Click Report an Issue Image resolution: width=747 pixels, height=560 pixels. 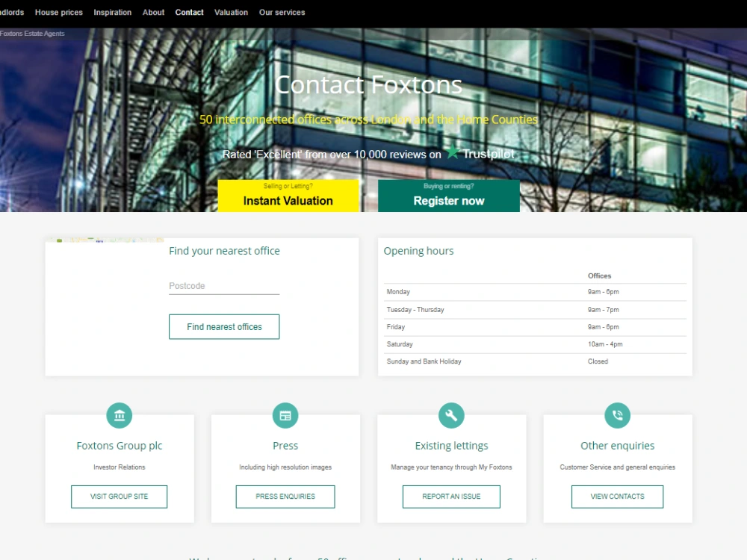click(451, 496)
